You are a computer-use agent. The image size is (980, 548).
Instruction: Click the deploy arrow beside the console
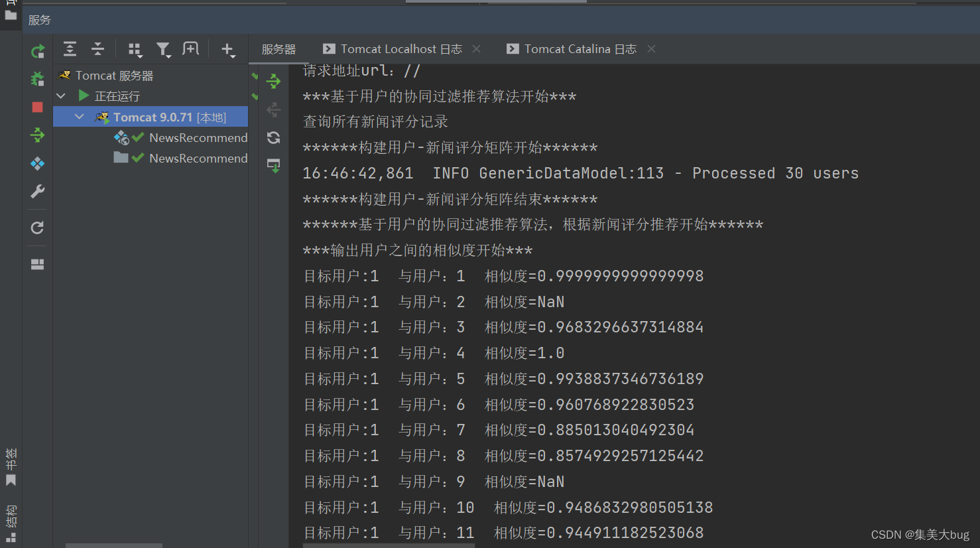(x=274, y=82)
